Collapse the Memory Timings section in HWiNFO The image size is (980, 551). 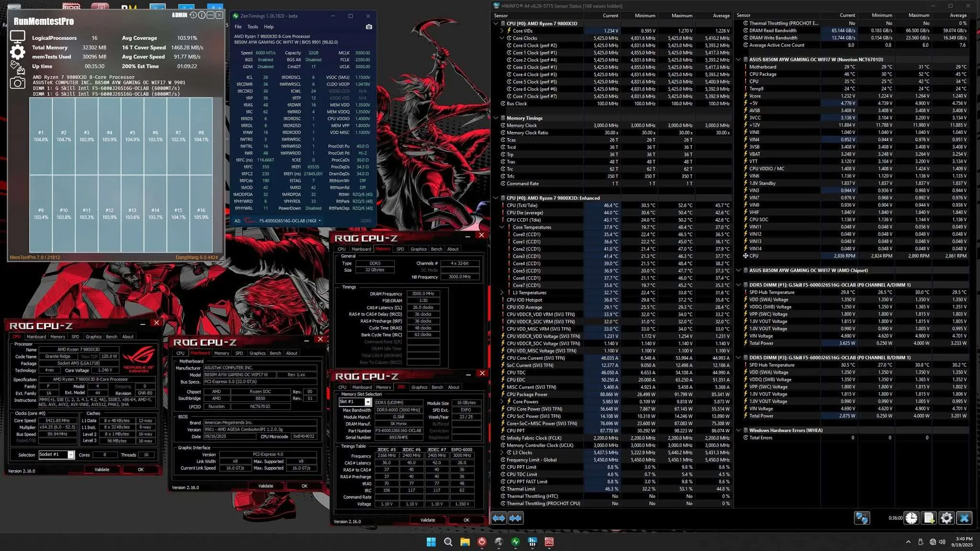(496, 118)
